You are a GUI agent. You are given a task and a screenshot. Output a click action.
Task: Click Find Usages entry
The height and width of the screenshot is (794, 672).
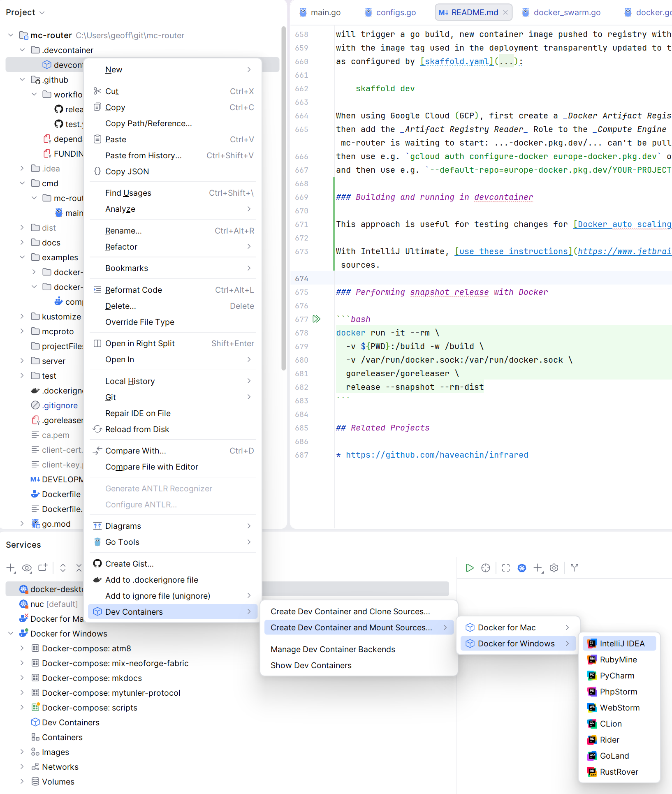pyautogui.click(x=173, y=193)
